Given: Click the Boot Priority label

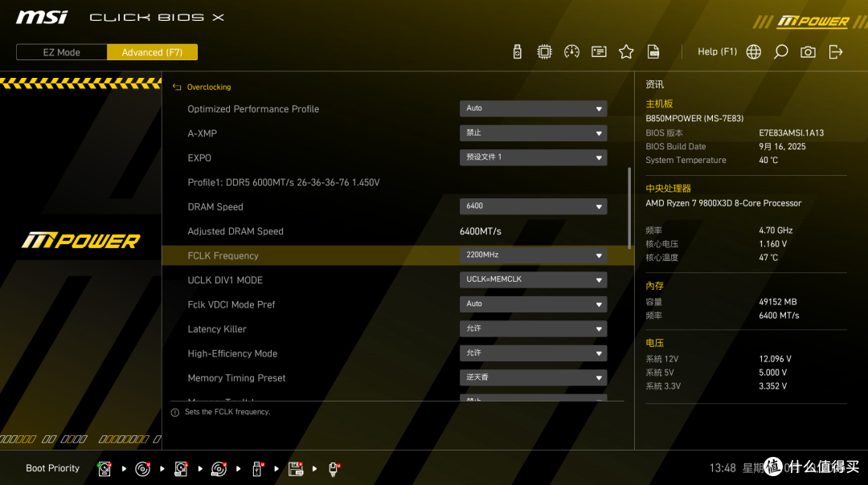Looking at the screenshot, I should [x=52, y=468].
